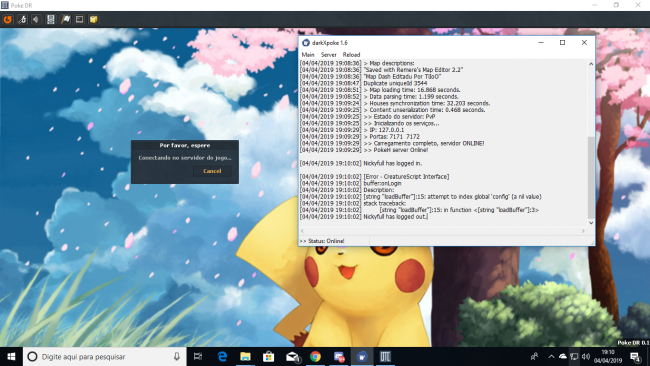
Task: Cancel the connecting to server dialog
Action: point(212,171)
